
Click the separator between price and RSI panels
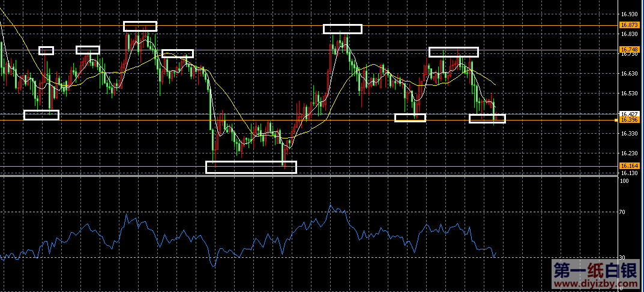pos(300,176)
